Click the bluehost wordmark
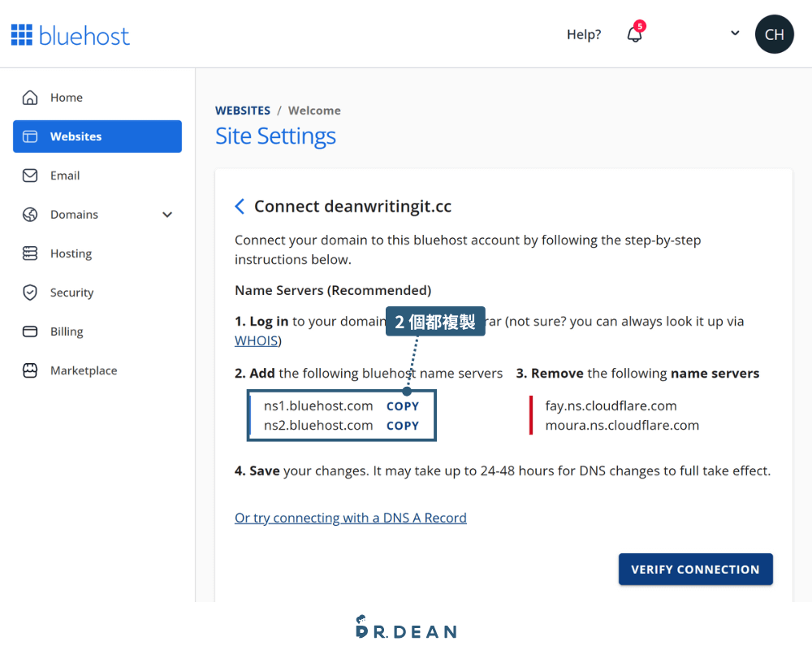 [x=84, y=36]
